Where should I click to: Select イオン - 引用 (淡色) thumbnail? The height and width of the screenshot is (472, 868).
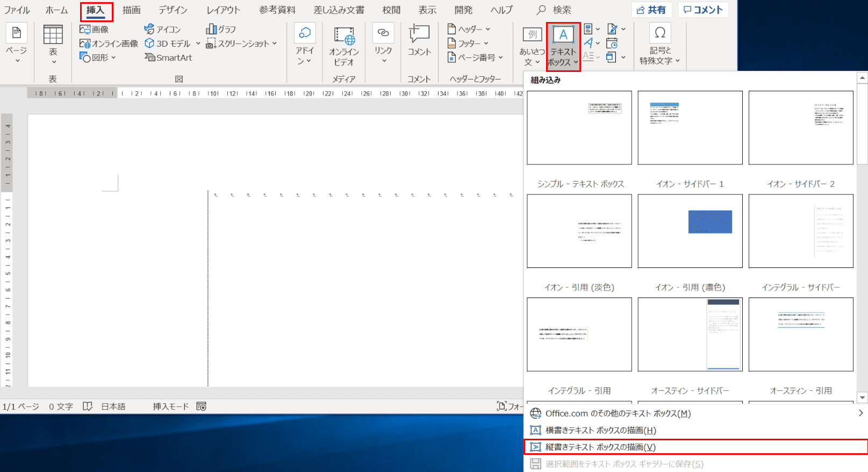tap(579, 231)
